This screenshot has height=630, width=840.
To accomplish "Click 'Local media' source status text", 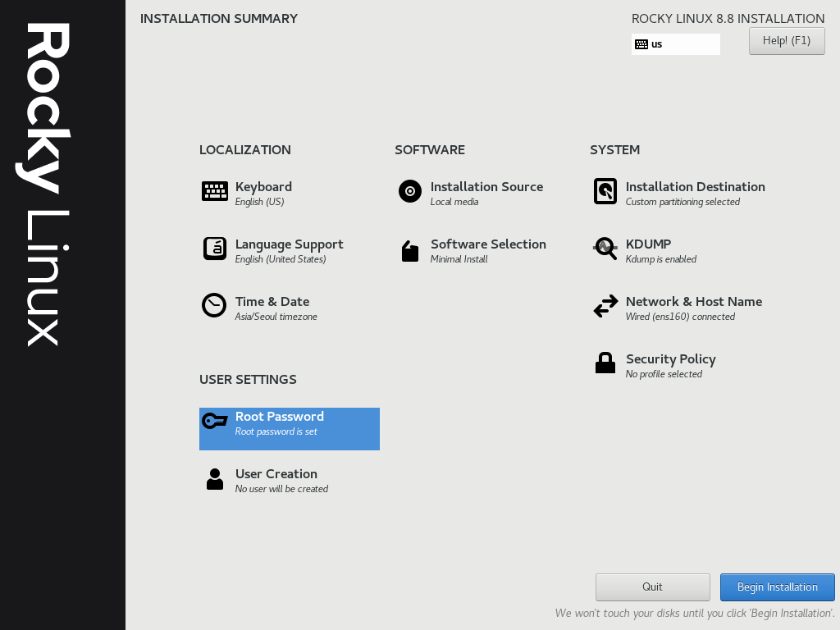I will click(x=454, y=202).
